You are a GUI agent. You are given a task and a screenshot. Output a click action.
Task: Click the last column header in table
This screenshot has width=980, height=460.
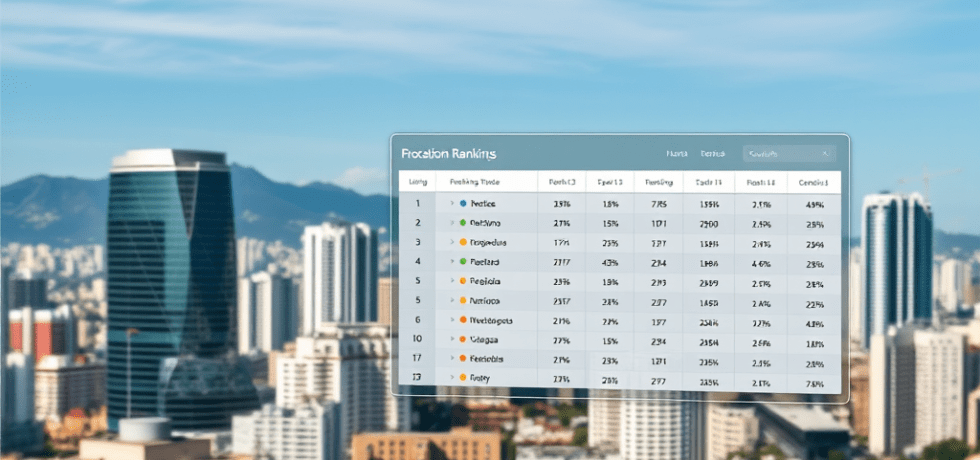814,183
